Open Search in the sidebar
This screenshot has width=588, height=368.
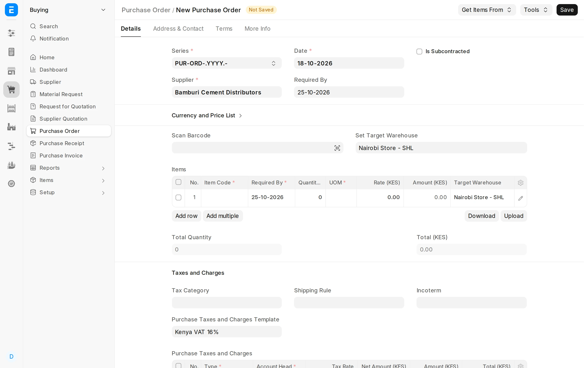click(69, 26)
